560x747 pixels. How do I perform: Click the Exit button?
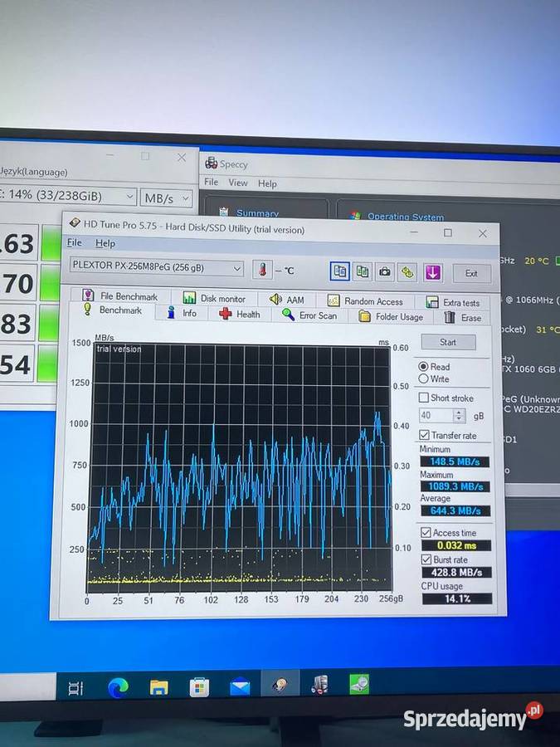pos(471,273)
